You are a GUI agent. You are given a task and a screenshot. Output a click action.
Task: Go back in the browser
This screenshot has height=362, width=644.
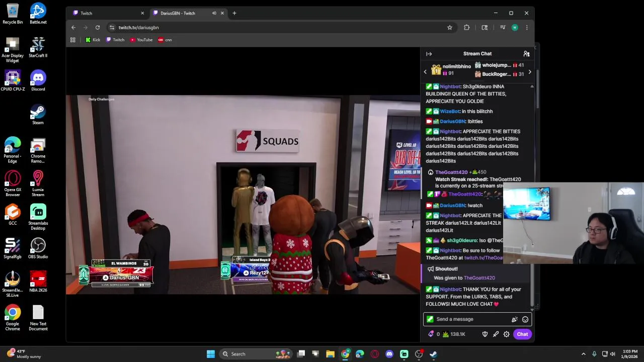pyautogui.click(x=73, y=28)
